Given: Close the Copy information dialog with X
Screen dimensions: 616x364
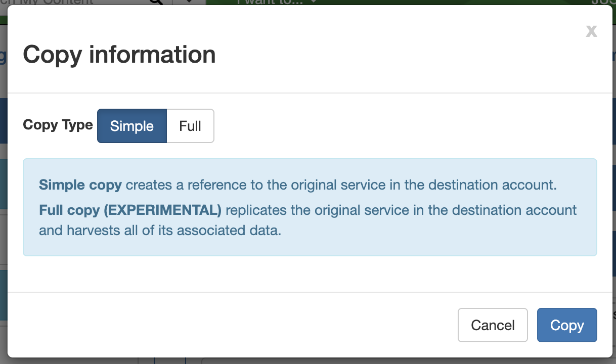Looking at the screenshot, I should point(591,31).
